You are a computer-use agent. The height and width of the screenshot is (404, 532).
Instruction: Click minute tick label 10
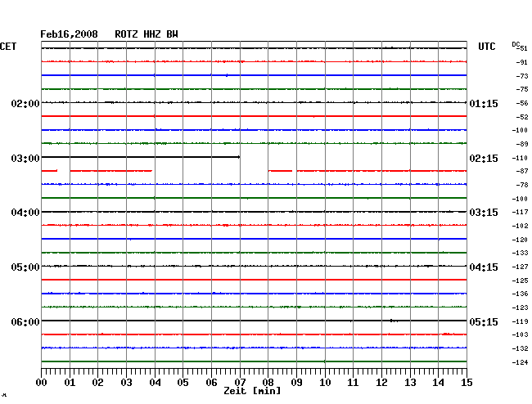click(325, 382)
